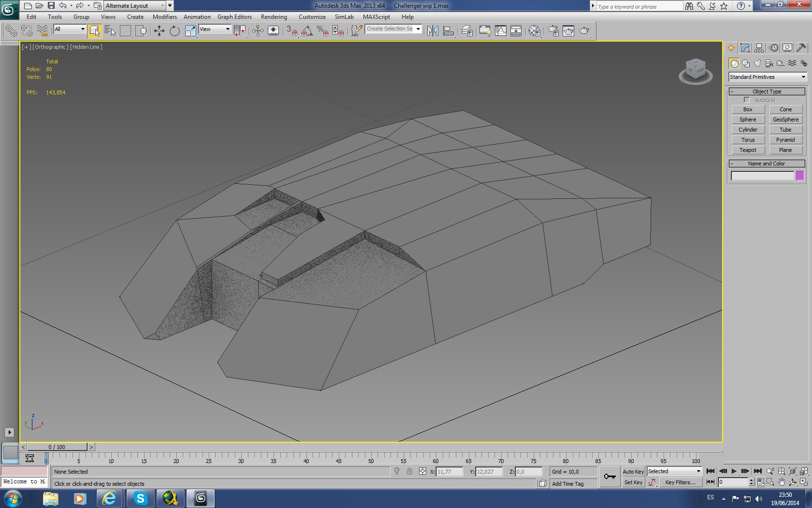Open the Rendering menu
812x508 pixels.
click(274, 17)
